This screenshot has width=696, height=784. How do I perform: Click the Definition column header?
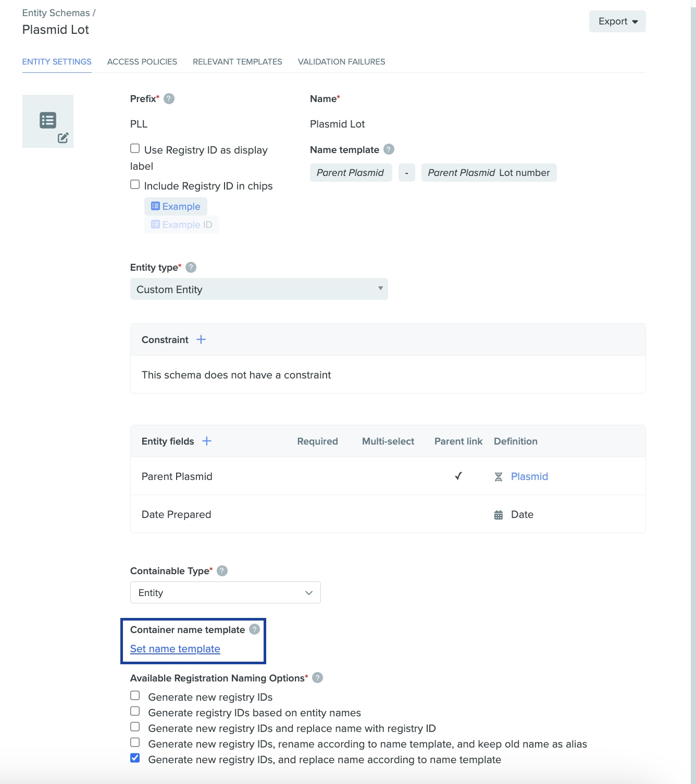516,441
